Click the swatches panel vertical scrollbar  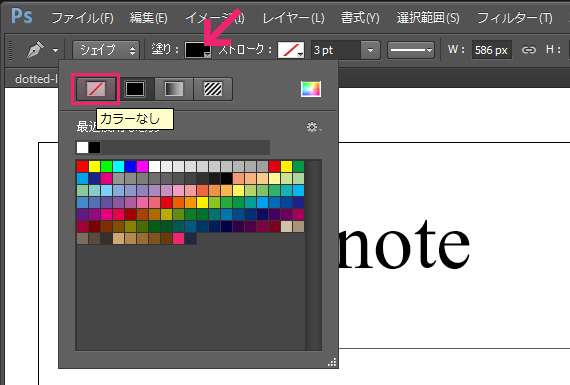(x=313, y=255)
